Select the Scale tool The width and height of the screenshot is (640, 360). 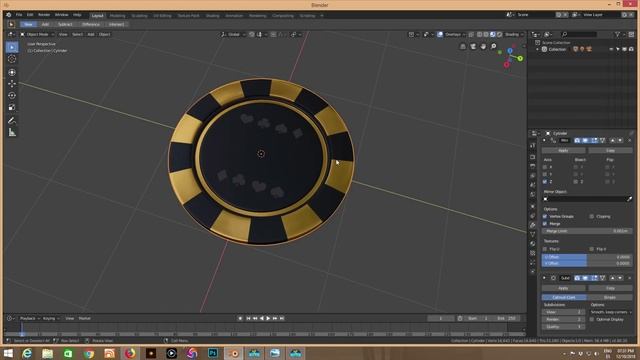coord(12,107)
